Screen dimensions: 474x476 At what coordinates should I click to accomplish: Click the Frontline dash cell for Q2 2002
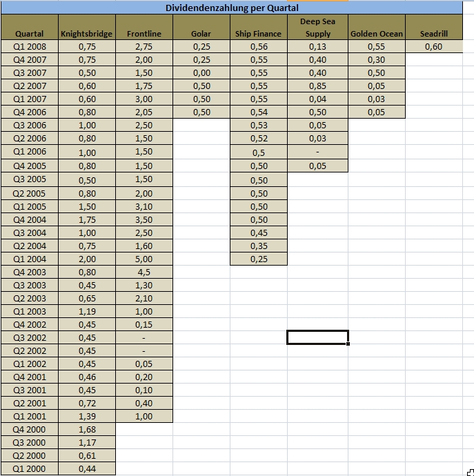tap(144, 350)
